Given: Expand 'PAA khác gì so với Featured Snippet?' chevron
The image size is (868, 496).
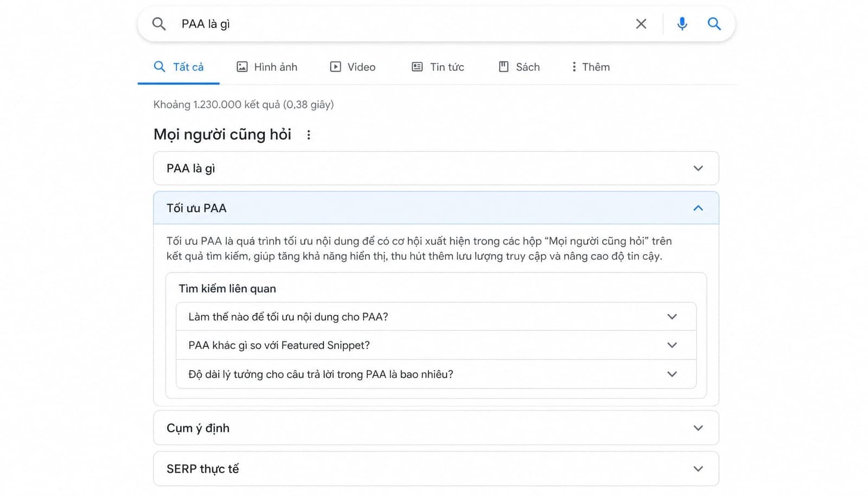Looking at the screenshot, I should [672, 345].
